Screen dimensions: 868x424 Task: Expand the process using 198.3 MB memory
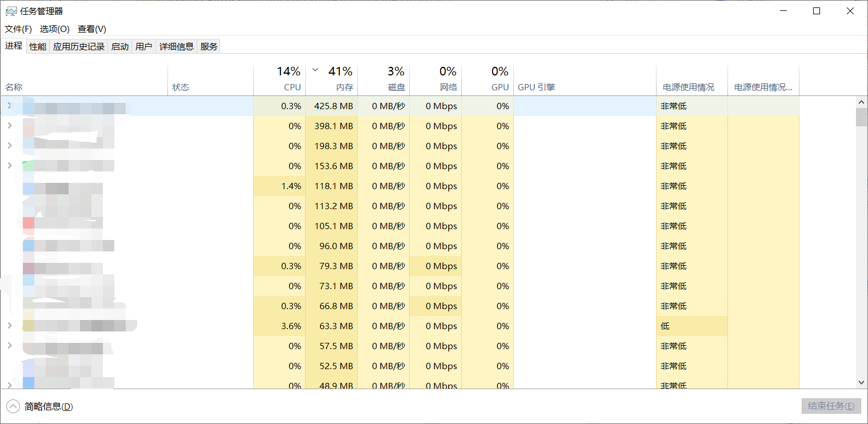click(x=9, y=146)
